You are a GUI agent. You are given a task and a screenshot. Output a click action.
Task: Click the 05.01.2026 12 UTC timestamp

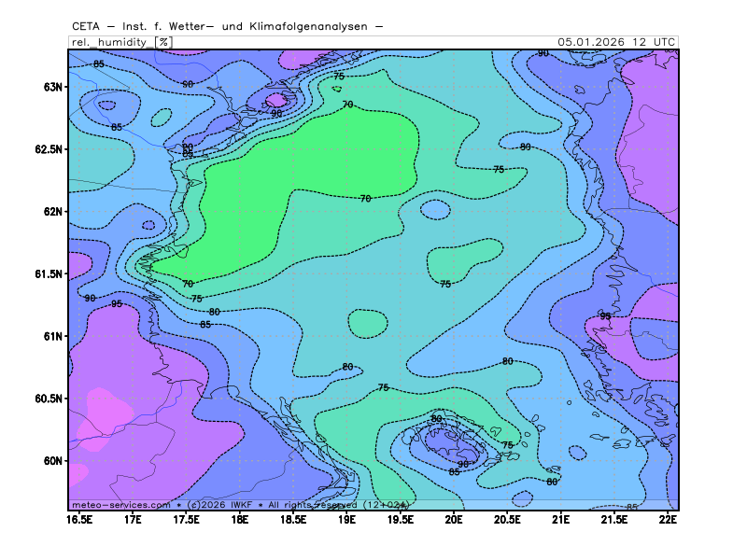click(616, 42)
